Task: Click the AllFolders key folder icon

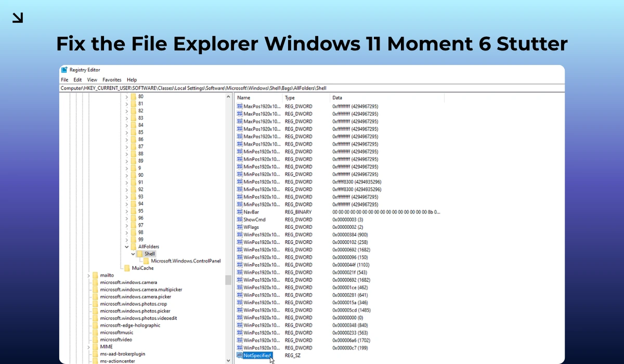Action: [133, 246]
